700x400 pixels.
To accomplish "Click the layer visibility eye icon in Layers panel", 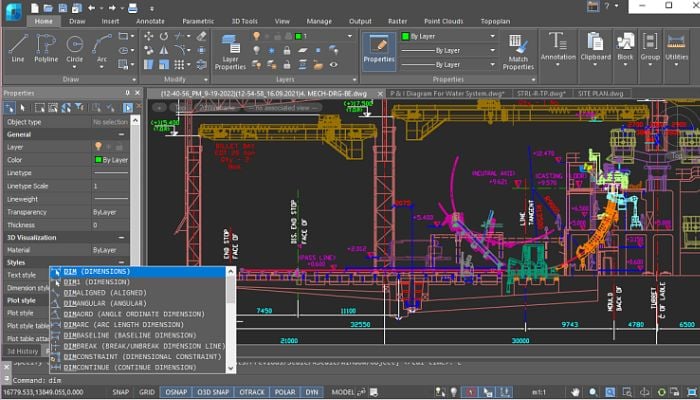I will click(333, 65).
